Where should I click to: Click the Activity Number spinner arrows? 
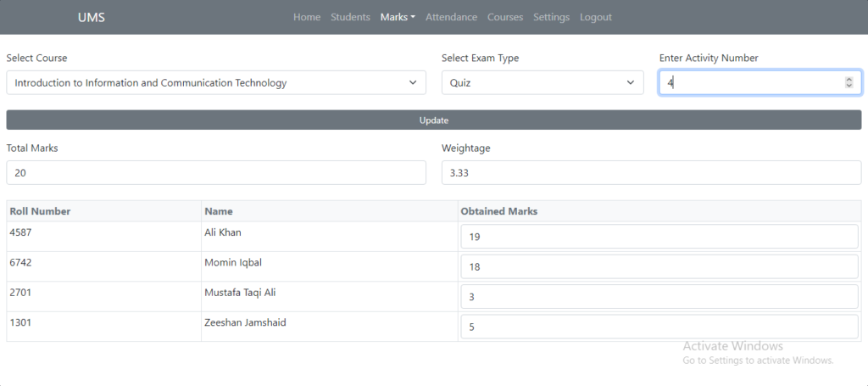tap(849, 82)
